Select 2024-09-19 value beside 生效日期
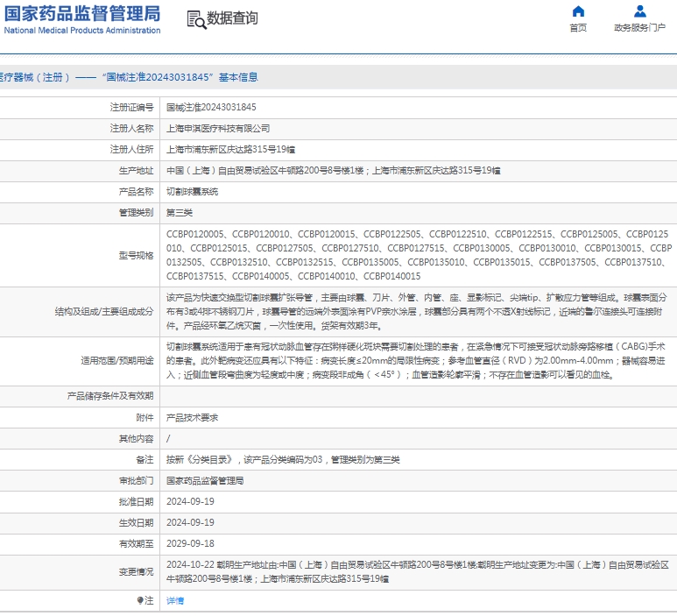Viewport: 677px width, 616px height. click(x=190, y=523)
